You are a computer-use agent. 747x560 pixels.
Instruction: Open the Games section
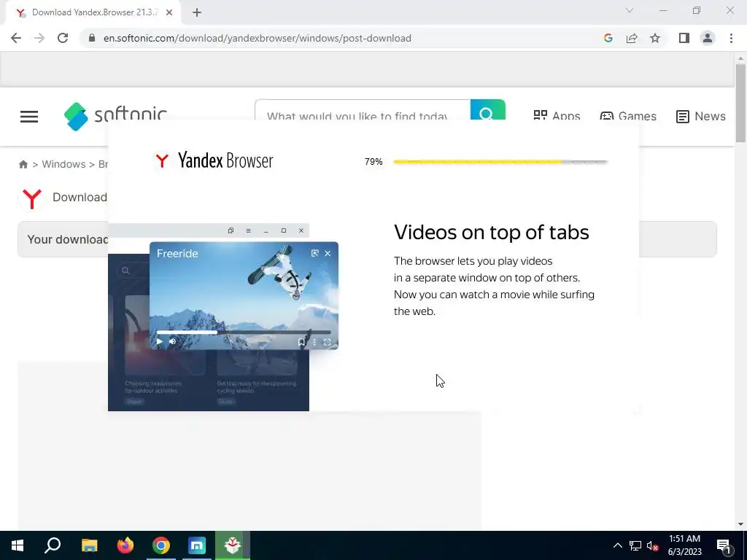coord(628,116)
